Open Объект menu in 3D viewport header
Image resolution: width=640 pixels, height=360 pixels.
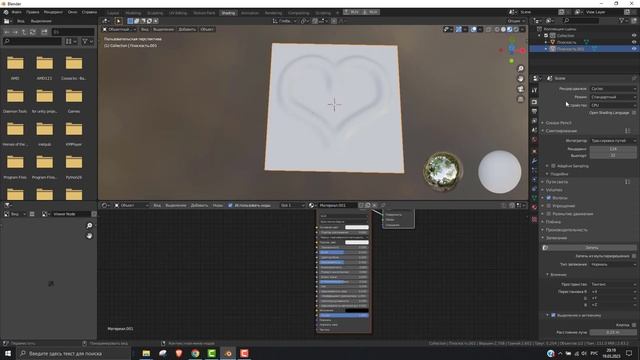coord(207,29)
